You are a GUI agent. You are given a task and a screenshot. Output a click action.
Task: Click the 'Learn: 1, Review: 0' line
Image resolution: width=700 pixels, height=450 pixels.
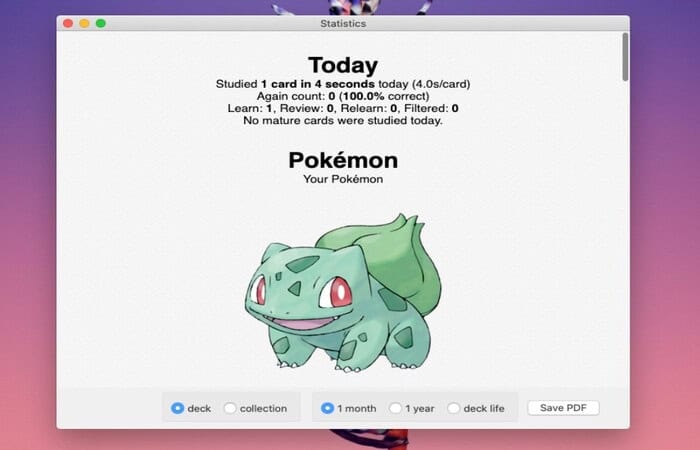pyautogui.click(x=343, y=108)
